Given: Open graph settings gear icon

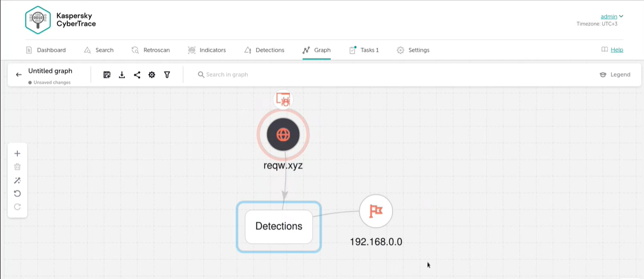Looking at the screenshot, I should tap(152, 75).
